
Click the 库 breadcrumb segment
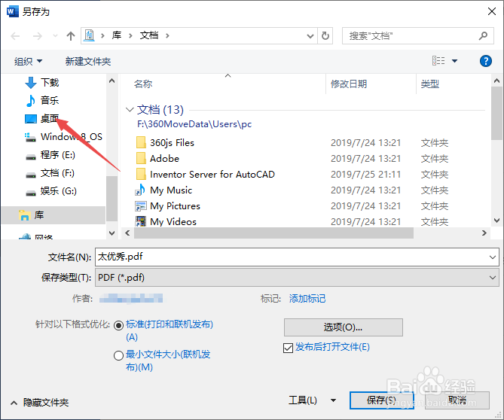point(116,35)
